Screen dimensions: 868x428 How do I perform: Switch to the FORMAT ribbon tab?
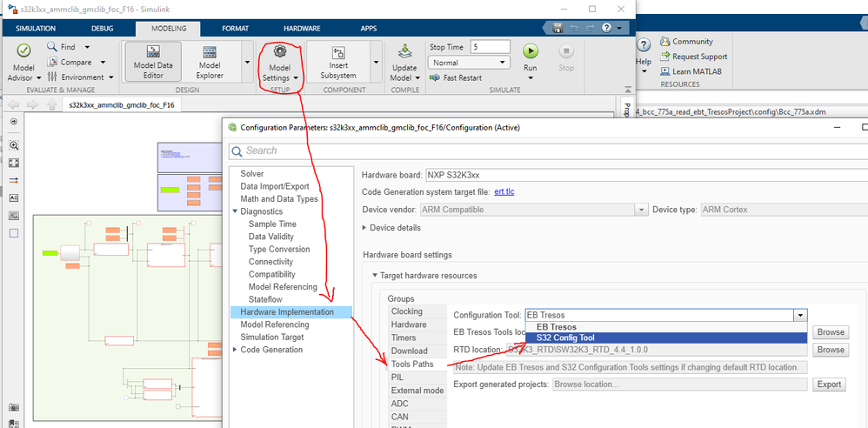coord(236,29)
